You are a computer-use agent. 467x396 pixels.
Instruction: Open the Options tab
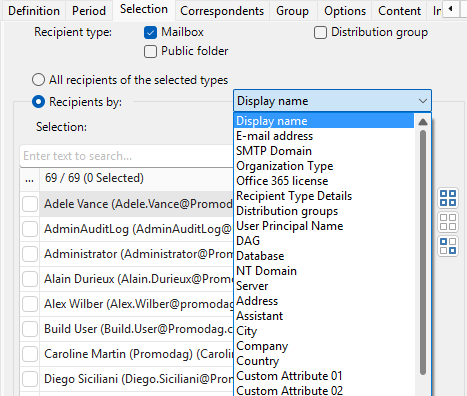pos(345,11)
